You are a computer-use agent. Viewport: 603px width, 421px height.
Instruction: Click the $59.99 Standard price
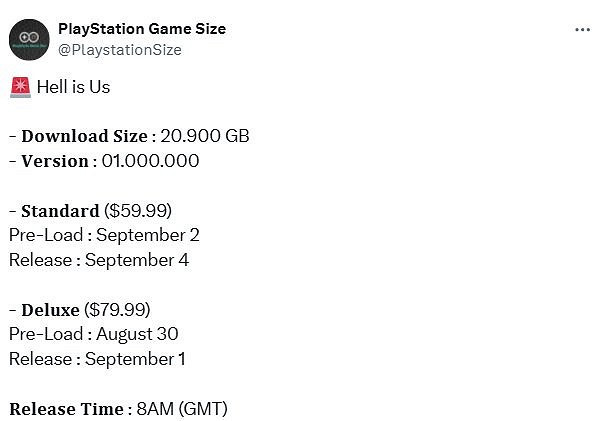[x=138, y=210]
